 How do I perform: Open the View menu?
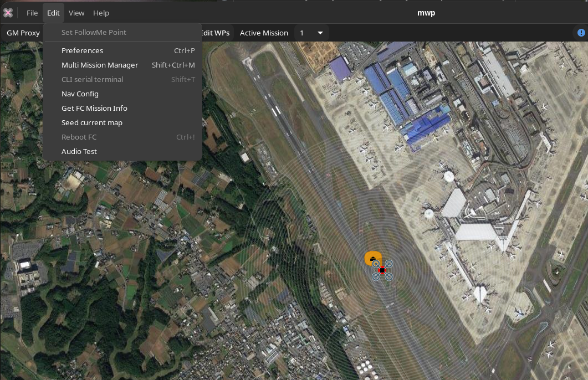click(76, 13)
